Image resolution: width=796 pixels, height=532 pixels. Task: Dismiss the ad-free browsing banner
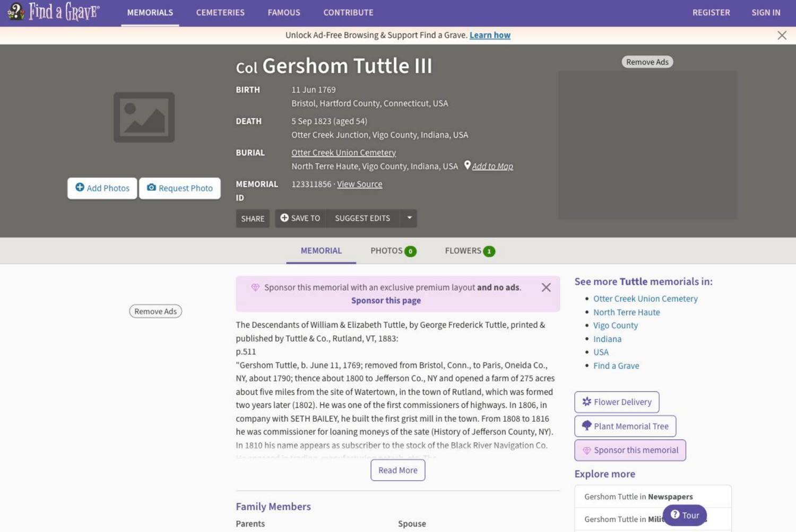point(782,36)
